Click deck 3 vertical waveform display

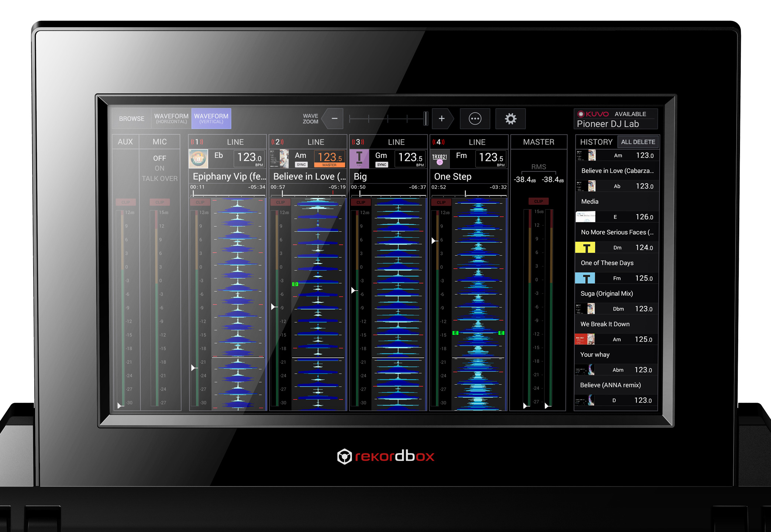click(398, 304)
